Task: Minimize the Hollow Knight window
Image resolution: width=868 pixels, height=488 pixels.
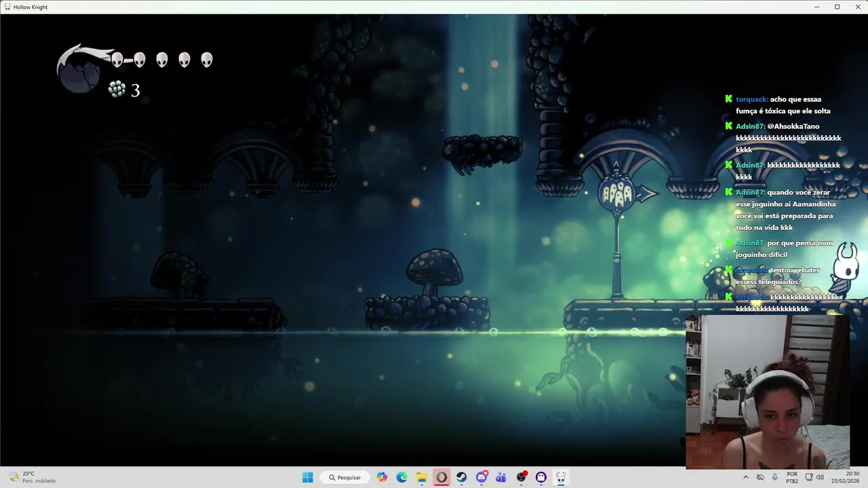Action: [x=816, y=7]
